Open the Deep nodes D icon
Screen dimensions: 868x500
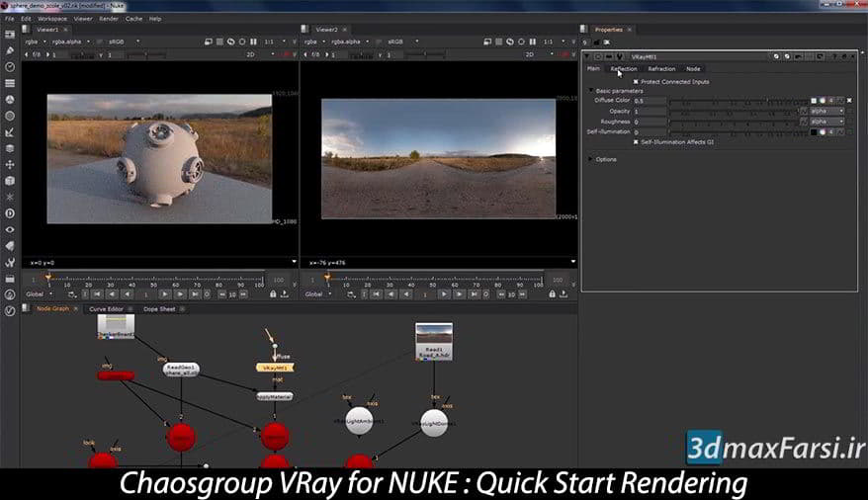10,213
